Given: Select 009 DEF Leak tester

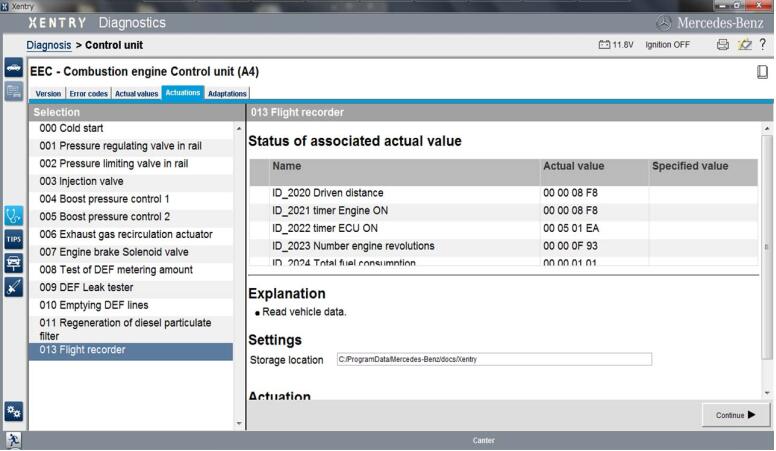Looking at the screenshot, I should coord(131,288).
